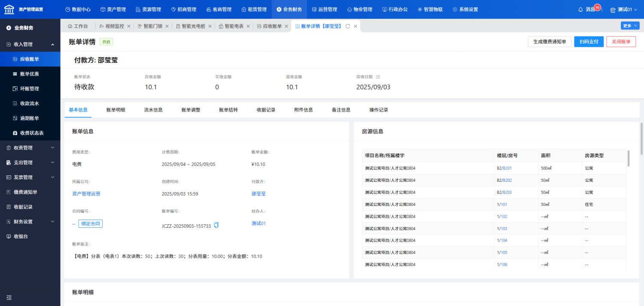644x306 pixels.
Task: Open the 邵莹莹 payer link
Action: click(258, 194)
